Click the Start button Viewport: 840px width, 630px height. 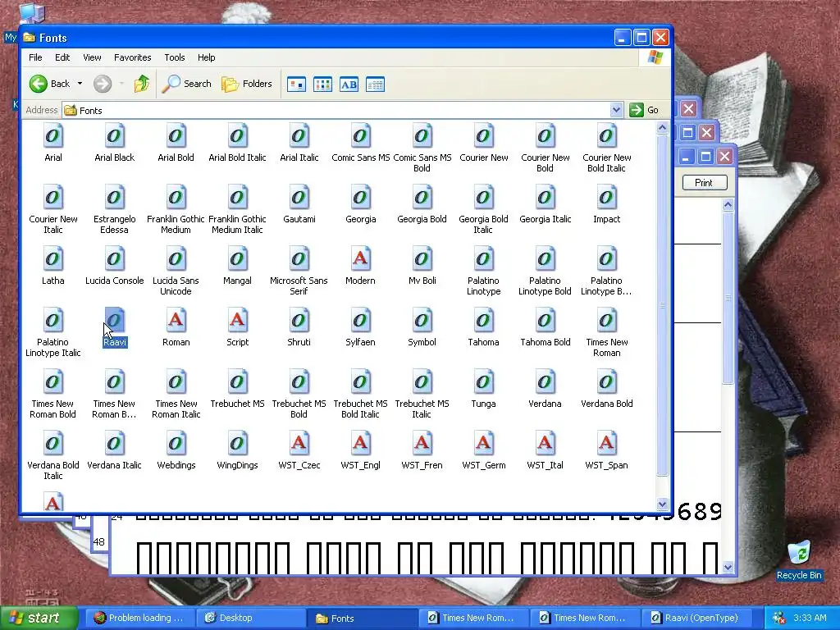pos(38,618)
